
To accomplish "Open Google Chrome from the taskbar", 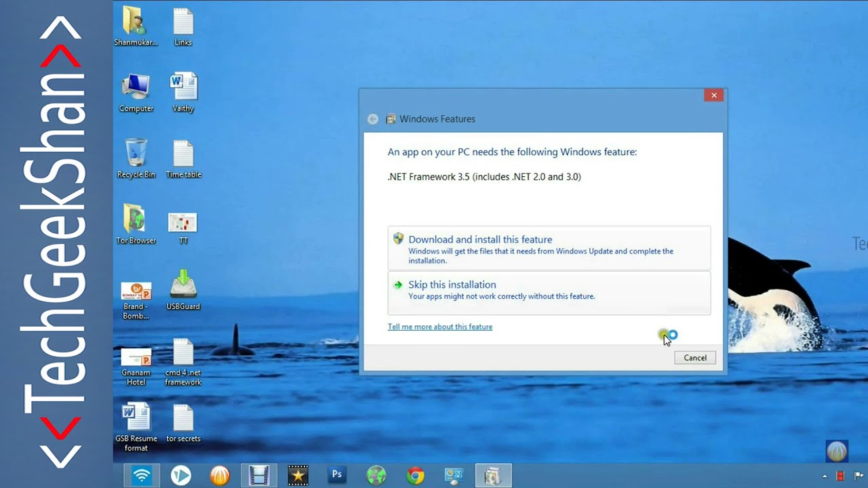I will pyautogui.click(x=415, y=476).
